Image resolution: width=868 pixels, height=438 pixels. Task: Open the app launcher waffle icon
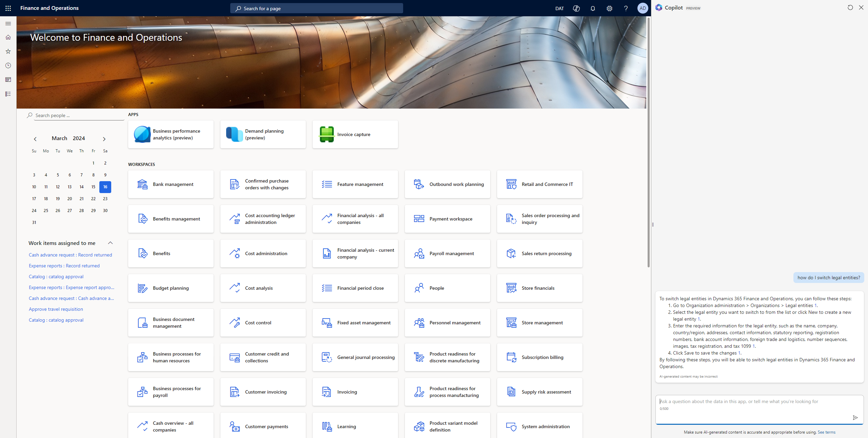8,8
